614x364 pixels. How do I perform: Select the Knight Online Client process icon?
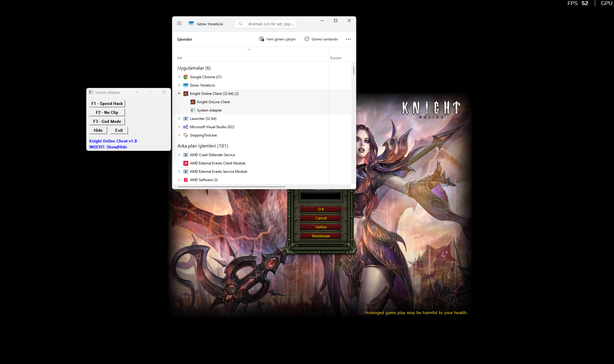pos(186,94)
